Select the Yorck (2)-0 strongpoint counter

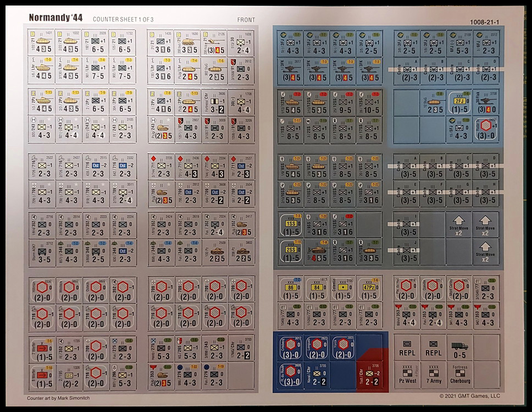click(343, 348)
